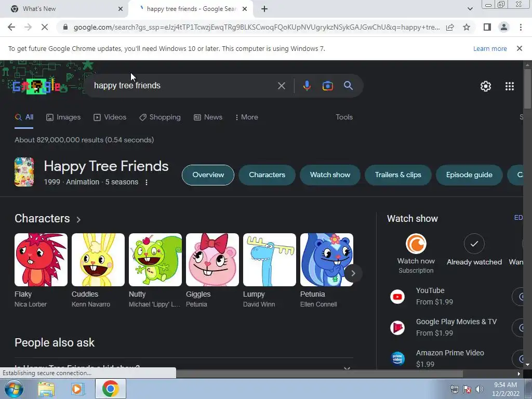The width and height of the screenshot is (532, 399).
Task: Open the More search filters menu
Action: pyautogui.click(x=247, y=117)
